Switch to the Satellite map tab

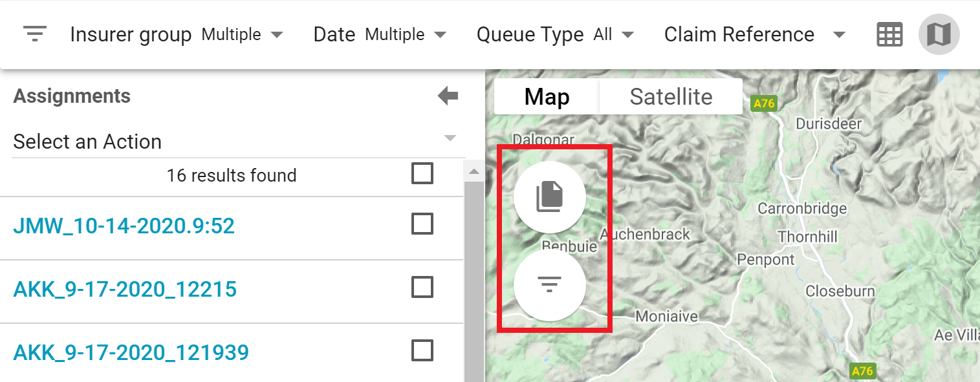(x=670, y=96)
